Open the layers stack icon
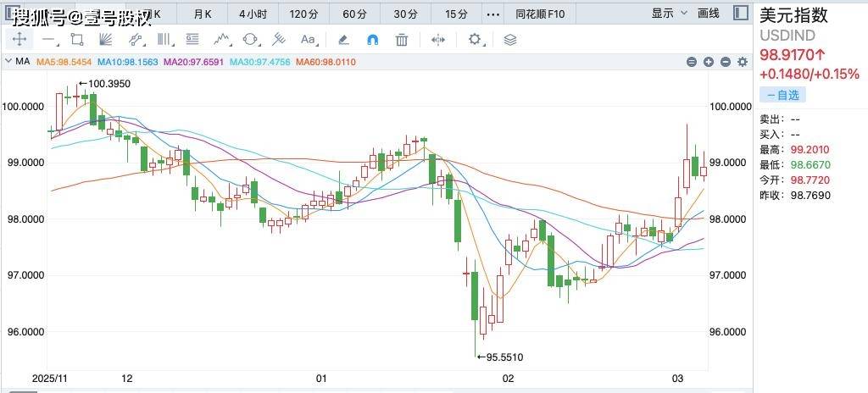This screenshot has height=393, width=868. click(x=509, y=39)
